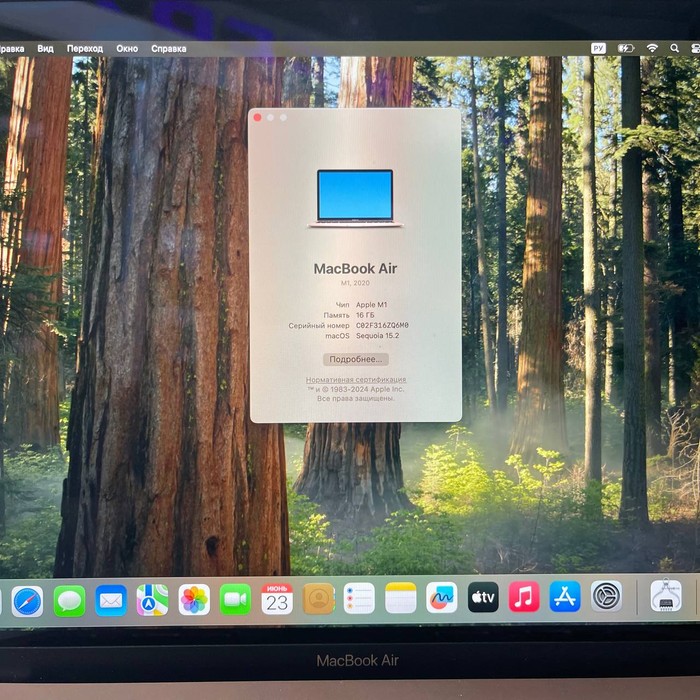Click the battery status icon
Screen dimensions: 700x700
[x=626, y=48]
